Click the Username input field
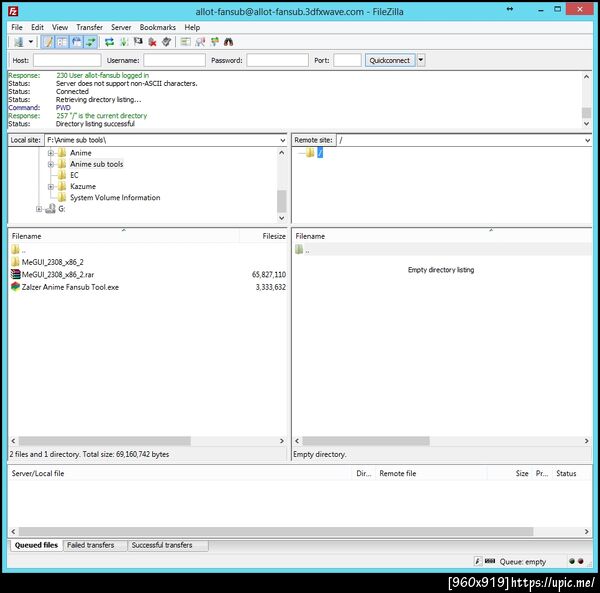This screenshot has width=600, height=593. pyautogui.click(x=174, y=60)
